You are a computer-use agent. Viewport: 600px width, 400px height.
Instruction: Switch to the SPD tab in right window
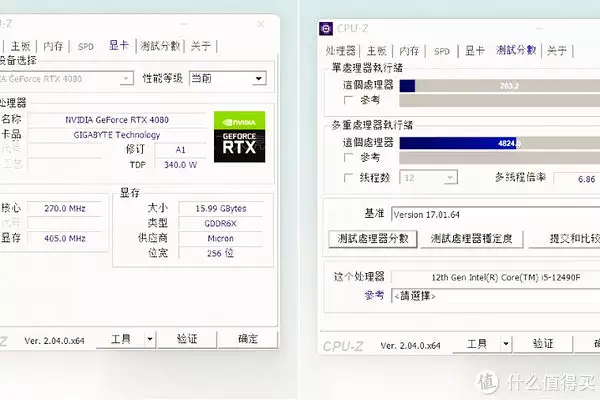click(442, 51)
